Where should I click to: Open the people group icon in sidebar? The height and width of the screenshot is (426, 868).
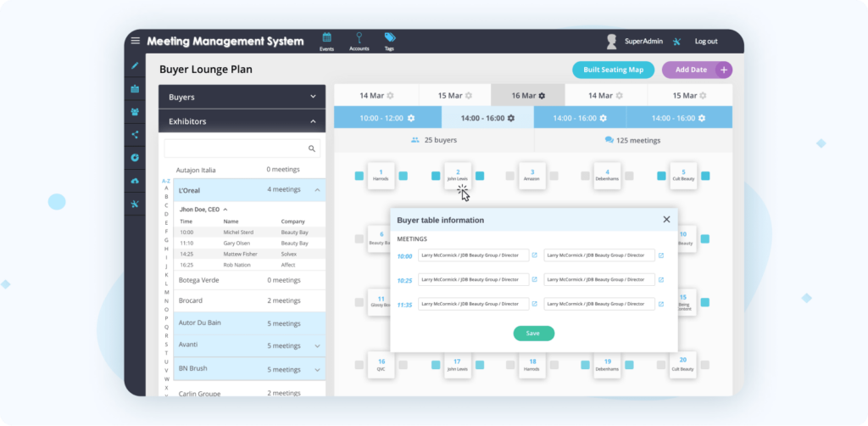pyautogui.click(x=135, y=111)
